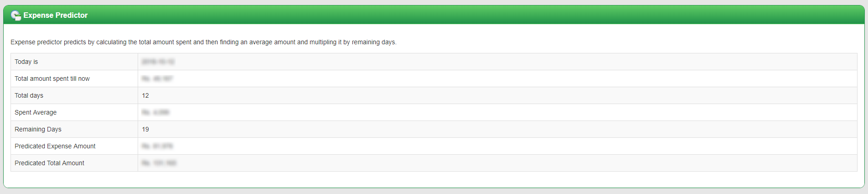Click the 'Today is' row label
This screenshot has width=868, height=194.
point(26,62)
